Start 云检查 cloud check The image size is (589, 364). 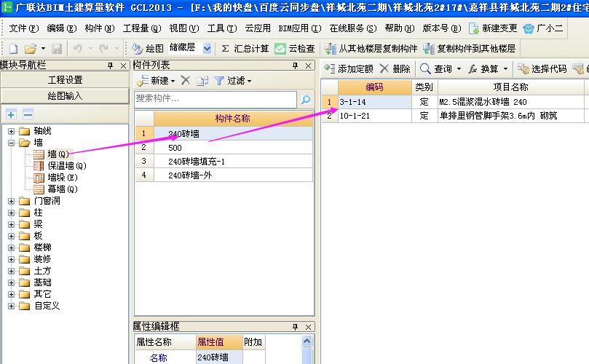[x=295, y=49]
